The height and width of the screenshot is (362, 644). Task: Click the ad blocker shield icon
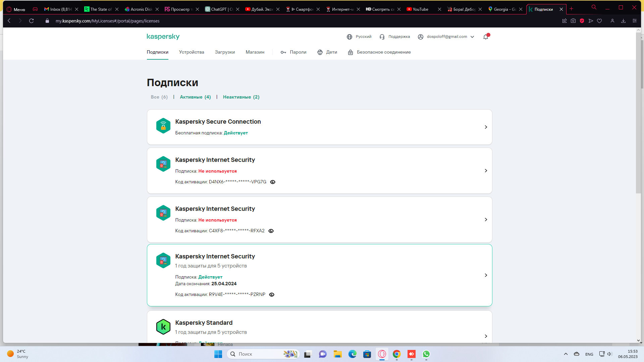(582, 21)
